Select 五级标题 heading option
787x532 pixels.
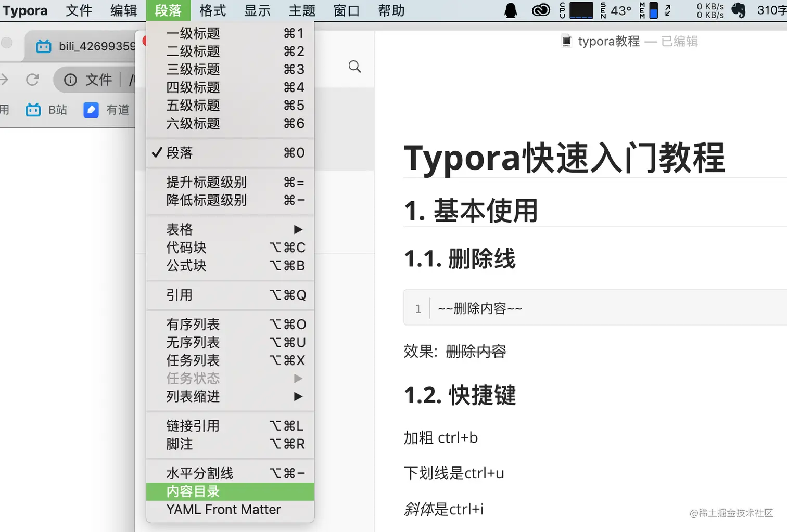point(230,105)
